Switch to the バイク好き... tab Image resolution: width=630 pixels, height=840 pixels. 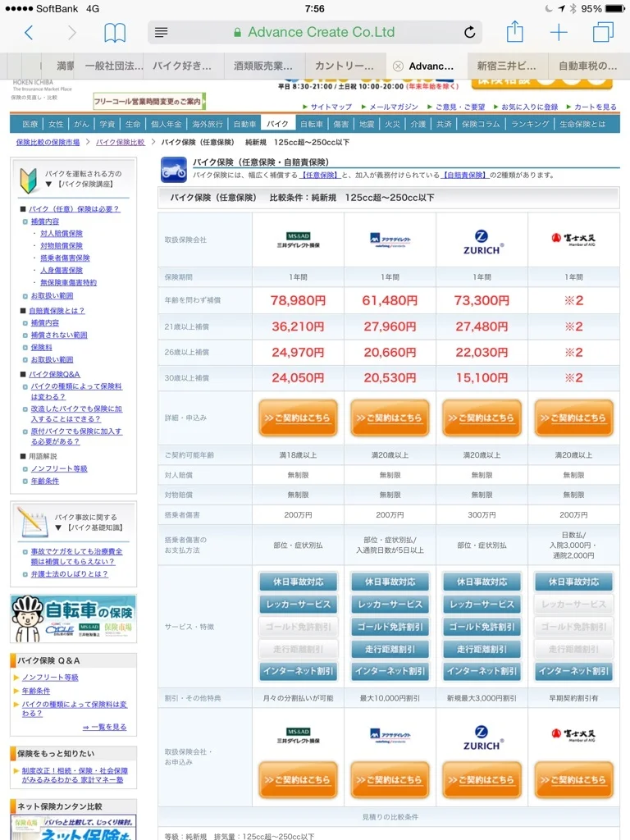coord(182,66)
